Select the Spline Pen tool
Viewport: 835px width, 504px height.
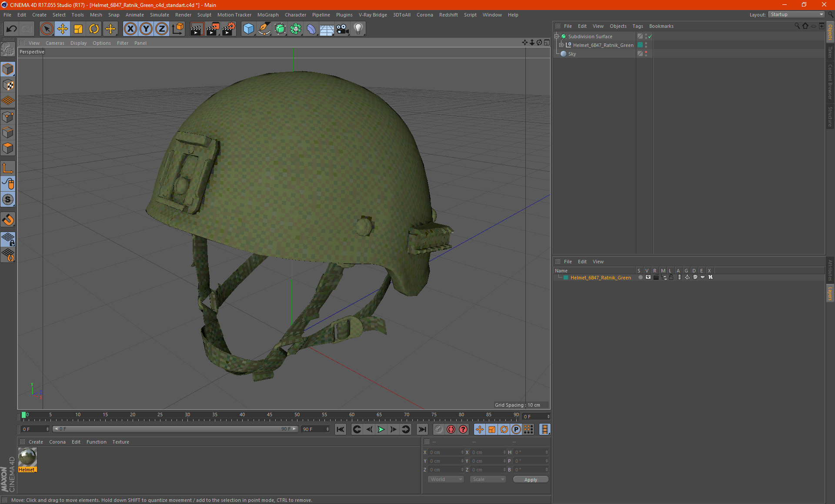[264, 29]
